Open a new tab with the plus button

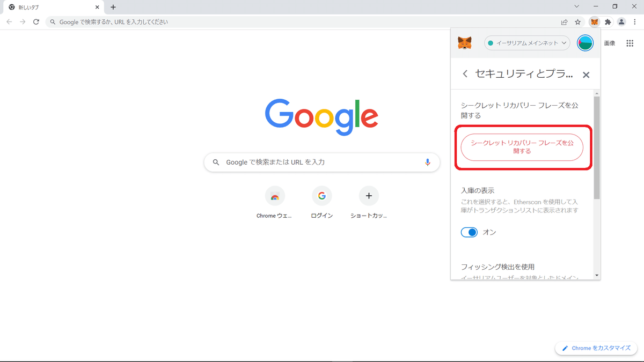(x=113, y=7)
